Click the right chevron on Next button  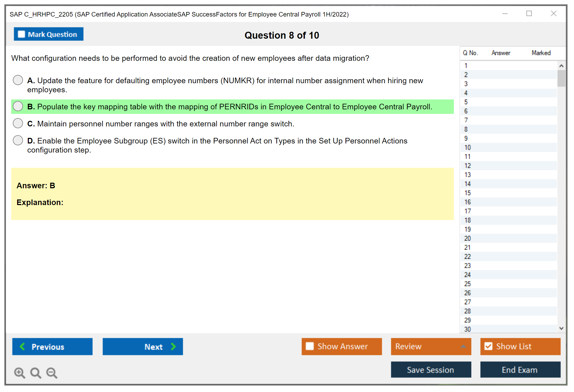[x=173, y=346]
